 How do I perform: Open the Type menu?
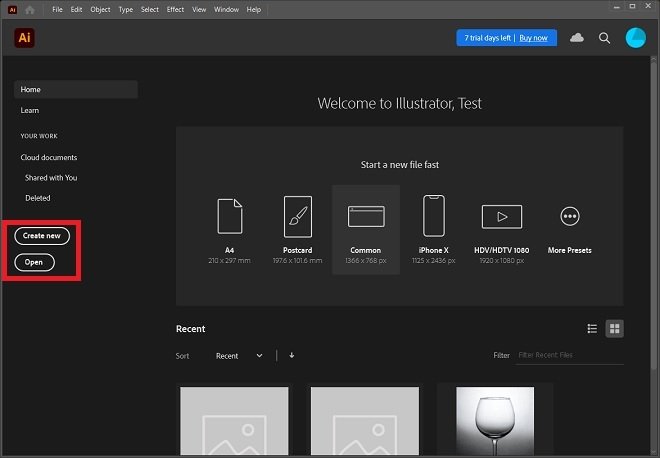point(125,9)
